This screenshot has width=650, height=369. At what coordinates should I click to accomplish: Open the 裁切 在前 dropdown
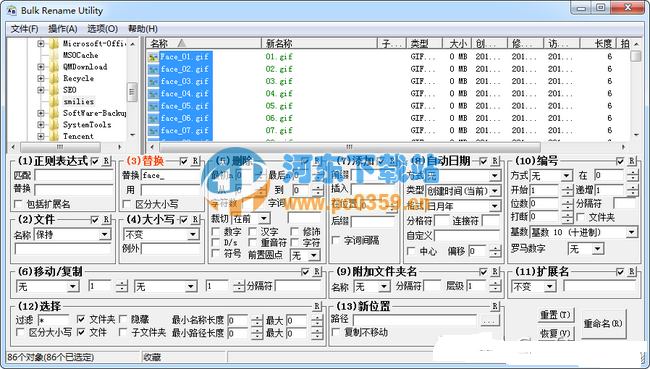[264, 218]
